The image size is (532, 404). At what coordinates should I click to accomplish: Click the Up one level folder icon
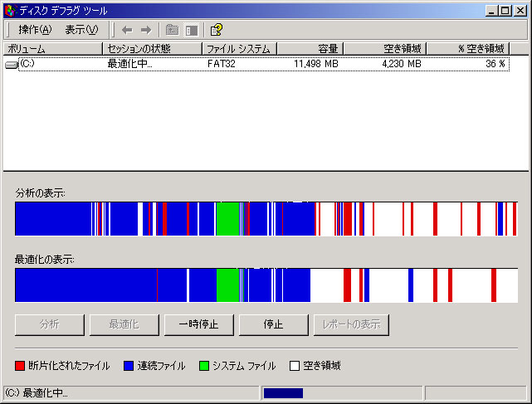172,30
